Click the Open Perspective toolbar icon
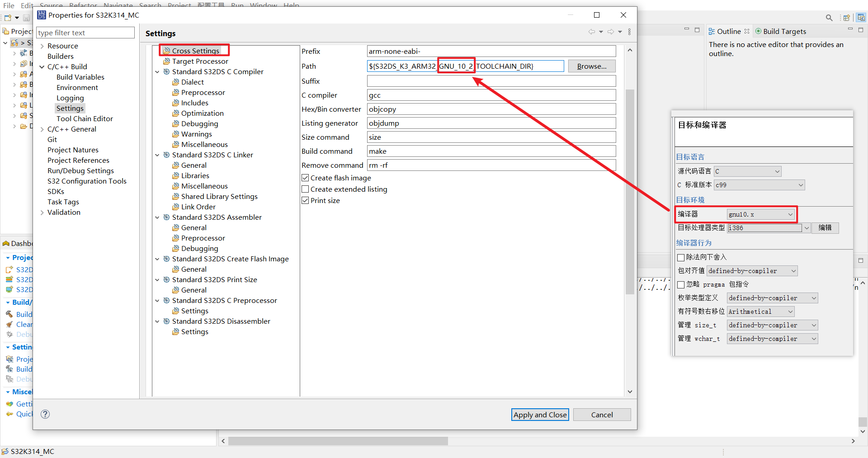Image resolution: width=868 pixels, height=458 pixels. click(x=847, y=18)
